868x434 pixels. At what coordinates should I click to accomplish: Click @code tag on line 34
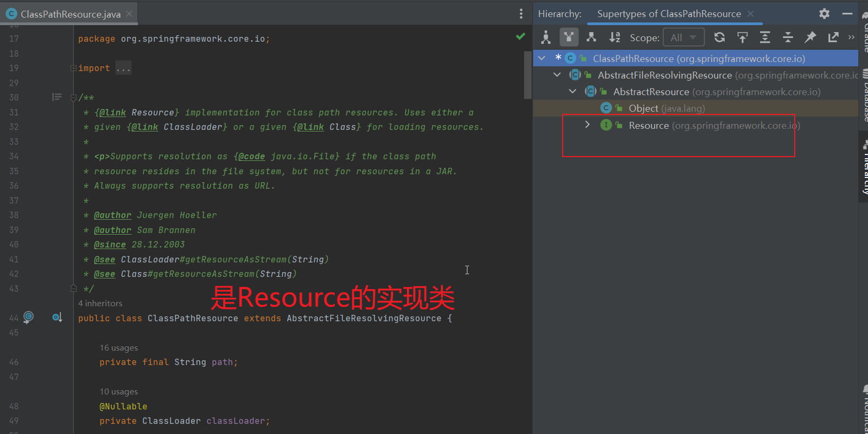pyautogui.click(x=252, y=156)
